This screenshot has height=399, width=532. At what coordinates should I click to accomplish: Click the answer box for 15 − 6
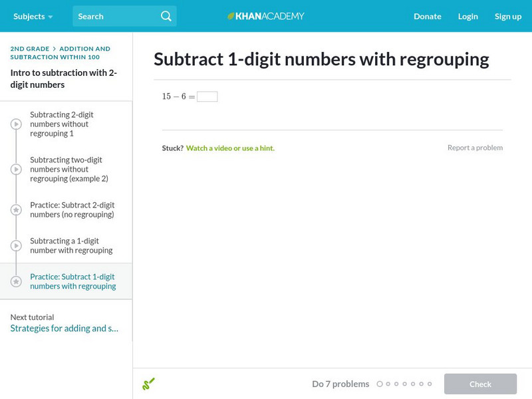pos(207,96)
